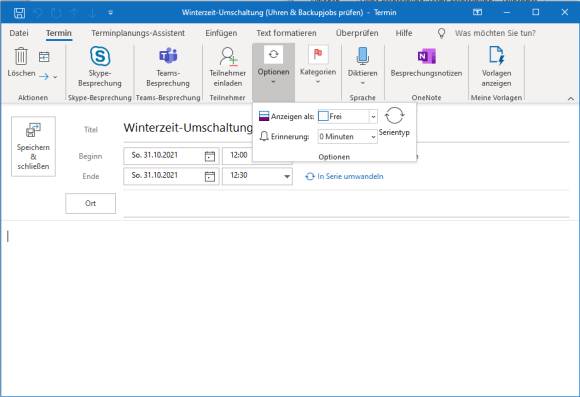Screen dimensions: 580x397
Task: Click the location text field
Action: coord(346,204)
